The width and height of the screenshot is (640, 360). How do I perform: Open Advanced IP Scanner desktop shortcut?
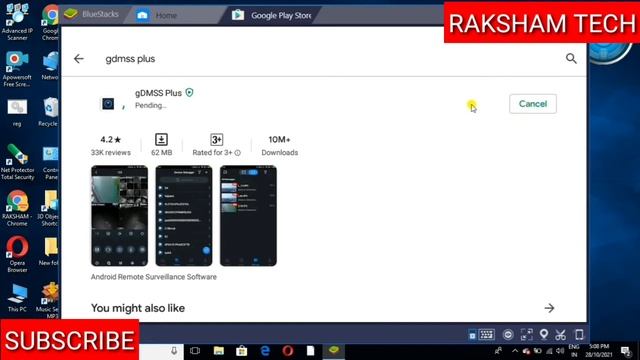pyautogui.click(x=17, y=22)
